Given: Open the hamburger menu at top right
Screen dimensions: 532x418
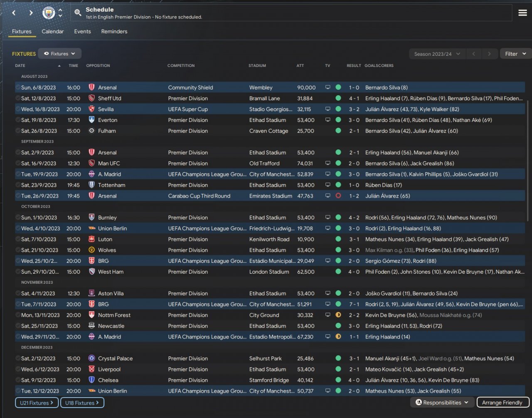Looking at the screenshot, I should (522, 13).
